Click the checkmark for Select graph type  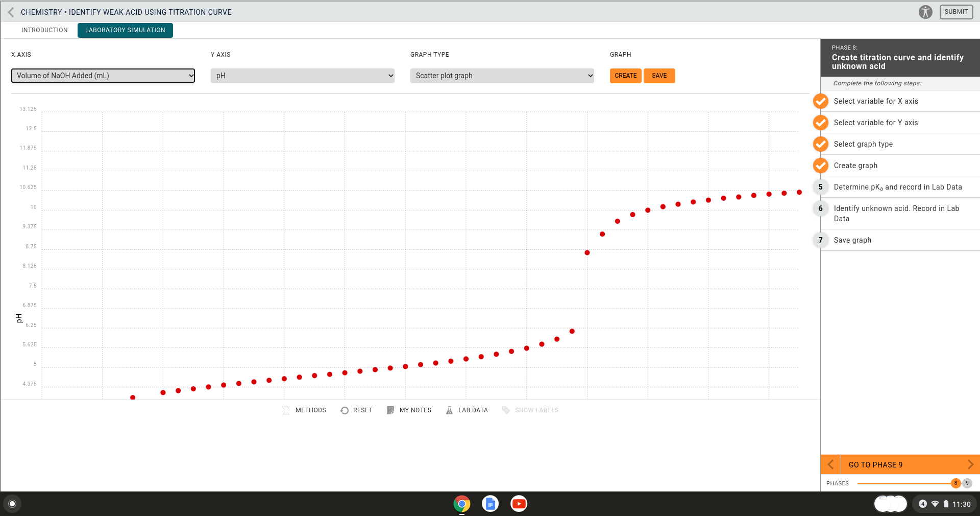click(820, 144)
